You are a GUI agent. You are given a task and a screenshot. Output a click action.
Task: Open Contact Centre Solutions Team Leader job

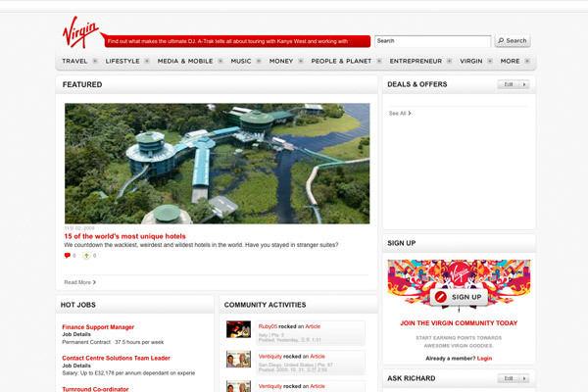(116, 358)
